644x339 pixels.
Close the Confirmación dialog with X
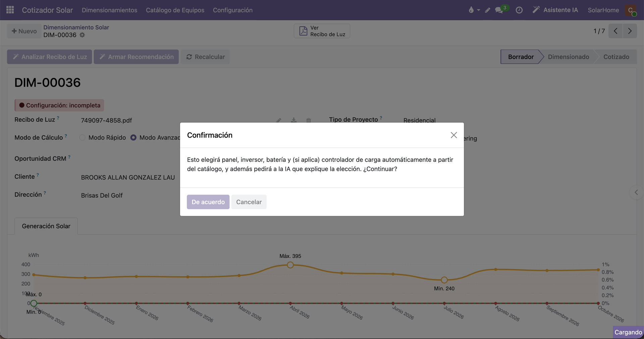click(x=454, y=135)
